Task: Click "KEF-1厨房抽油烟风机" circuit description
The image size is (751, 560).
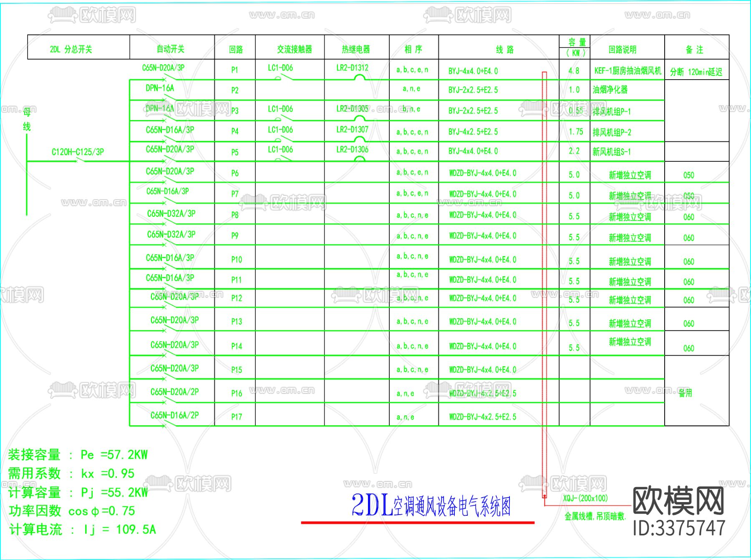Action: pyautogui.click(x=628, y=70)
